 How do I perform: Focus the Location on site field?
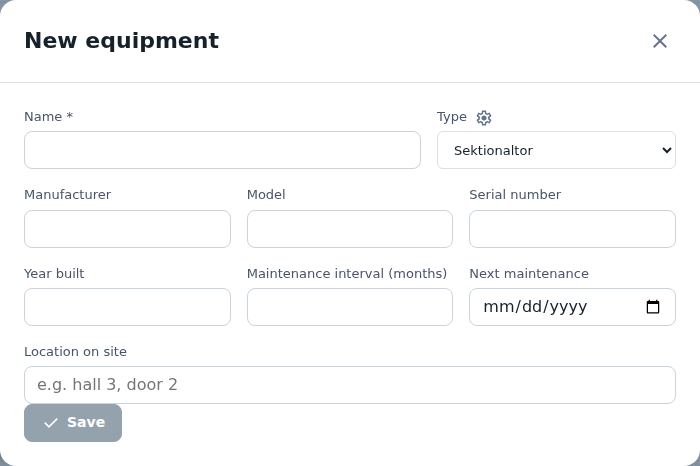pos(350,385)
